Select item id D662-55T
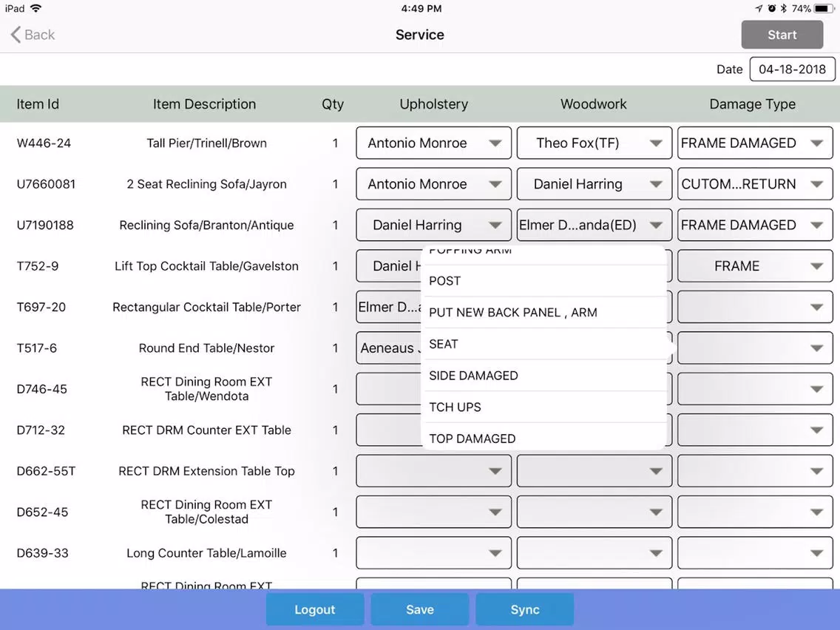Image resolution: width=840 pixels, height=630 pixels. [46, 471]
